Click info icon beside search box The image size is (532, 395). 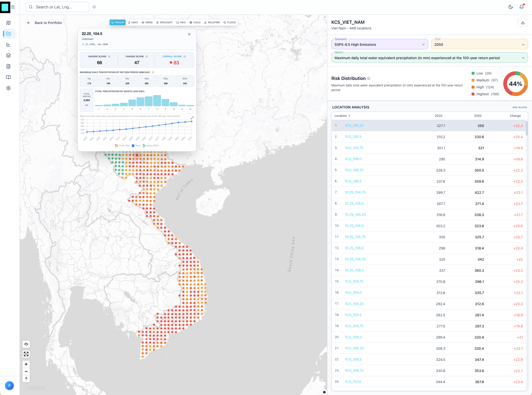[x=94, y=7]
